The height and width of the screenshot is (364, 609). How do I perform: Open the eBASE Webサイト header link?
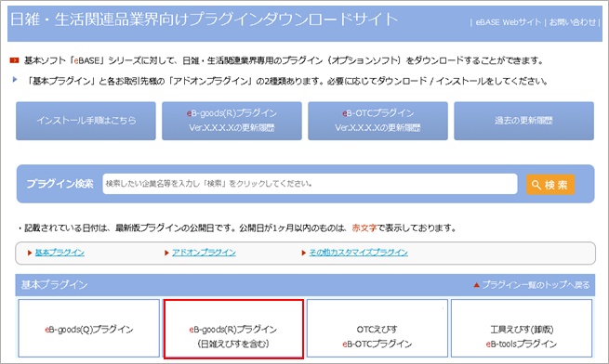(508, 22)
